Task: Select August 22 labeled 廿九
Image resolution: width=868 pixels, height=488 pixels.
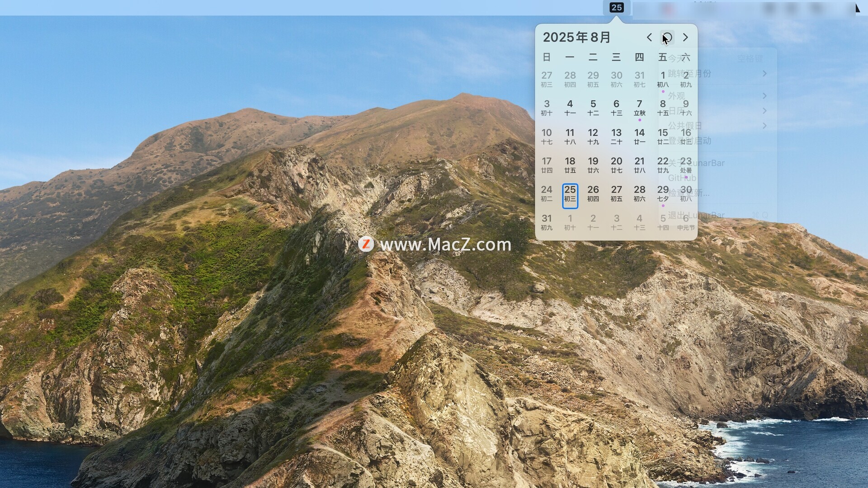Action: (x=663, y=166)
